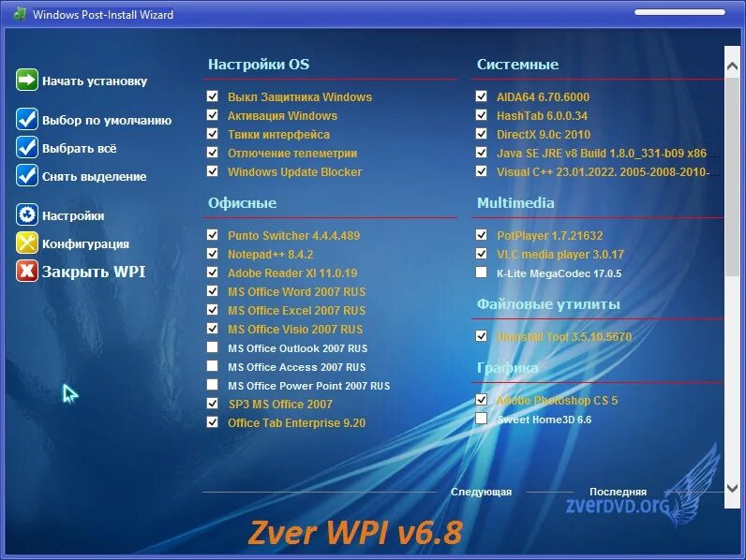Toggle MS Office Excel 2007 RUS checkbox

212,310
